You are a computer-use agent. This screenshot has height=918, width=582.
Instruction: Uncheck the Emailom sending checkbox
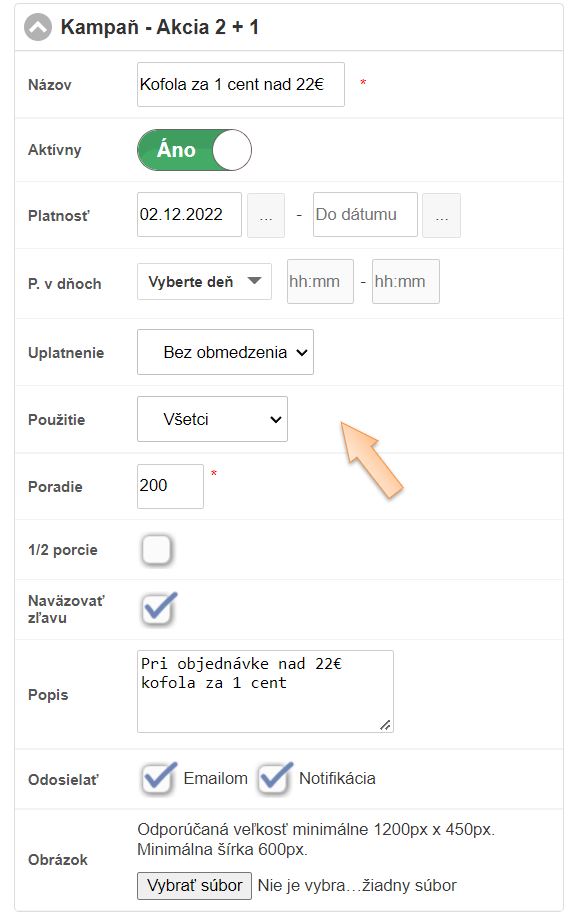[158, 779]
